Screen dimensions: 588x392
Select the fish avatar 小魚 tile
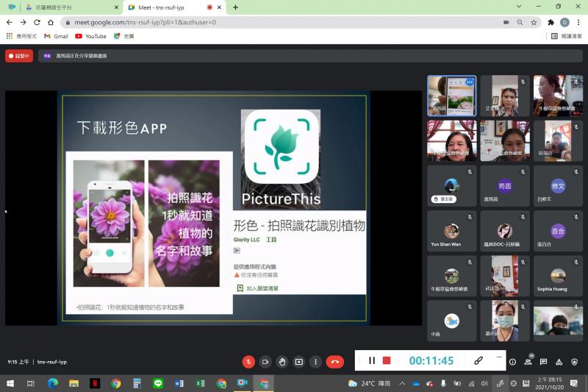pos(452,321)
